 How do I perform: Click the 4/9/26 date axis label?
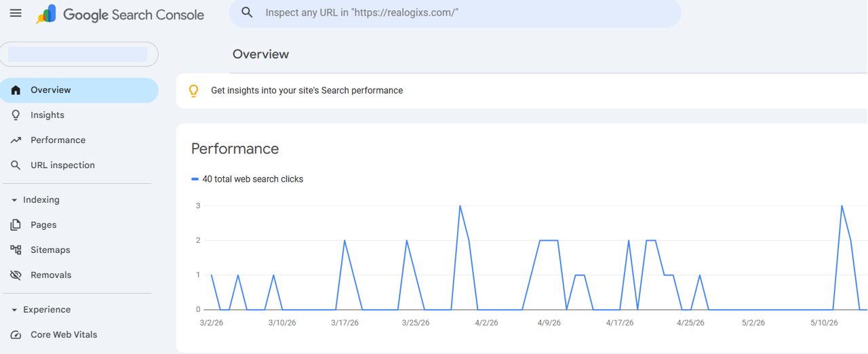[549, 323]
